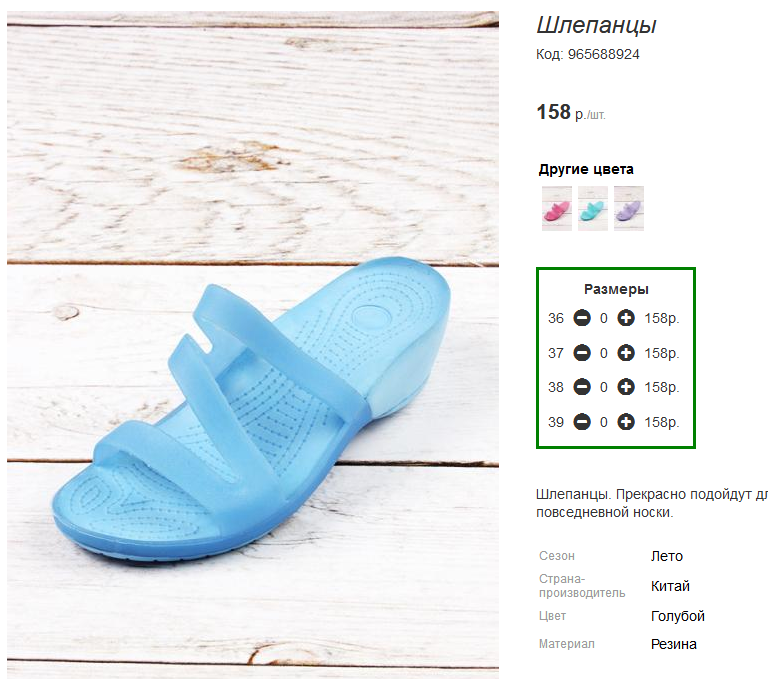Pick the purple color variant thumbnail

click(x=629, y=208)
